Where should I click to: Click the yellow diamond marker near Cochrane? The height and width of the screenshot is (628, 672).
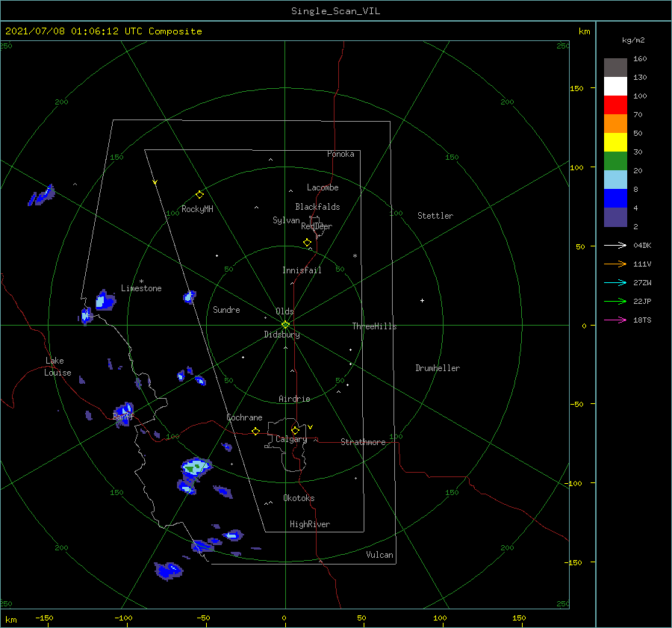255,432
